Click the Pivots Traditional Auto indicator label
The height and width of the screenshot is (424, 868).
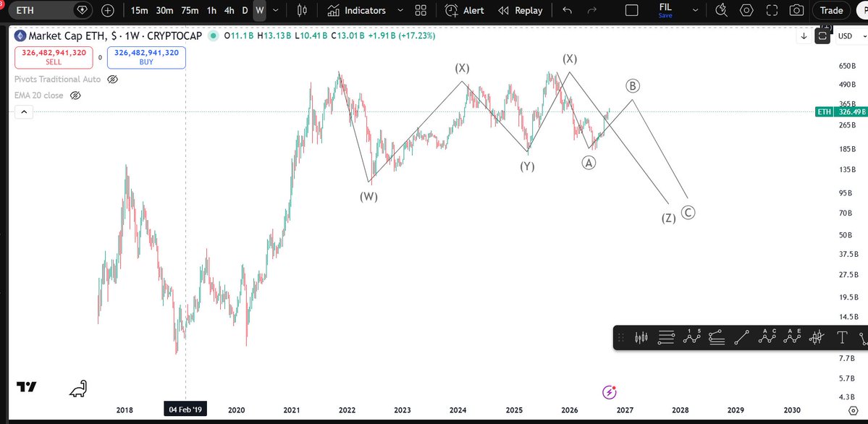(58, 79)
